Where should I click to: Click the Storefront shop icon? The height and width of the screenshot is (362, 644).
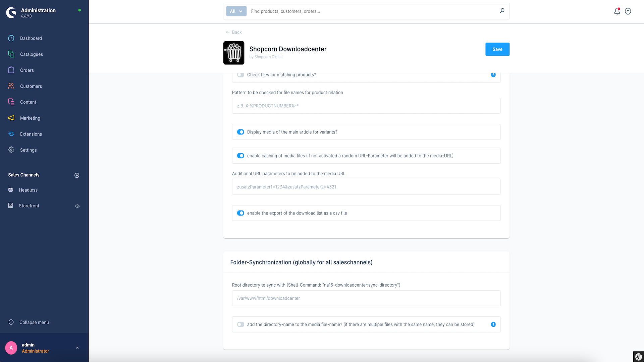11,205
